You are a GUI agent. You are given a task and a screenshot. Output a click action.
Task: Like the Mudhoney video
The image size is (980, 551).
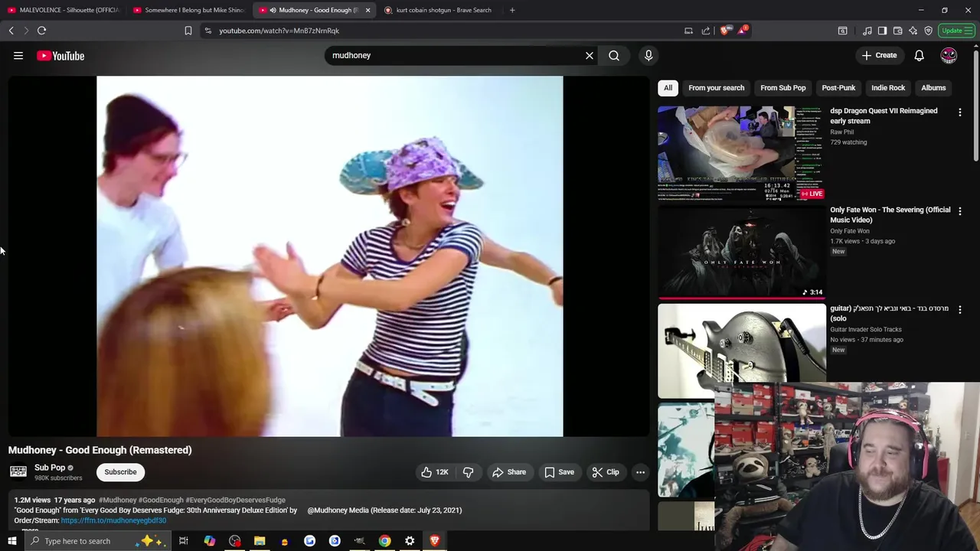click(435, 472)
